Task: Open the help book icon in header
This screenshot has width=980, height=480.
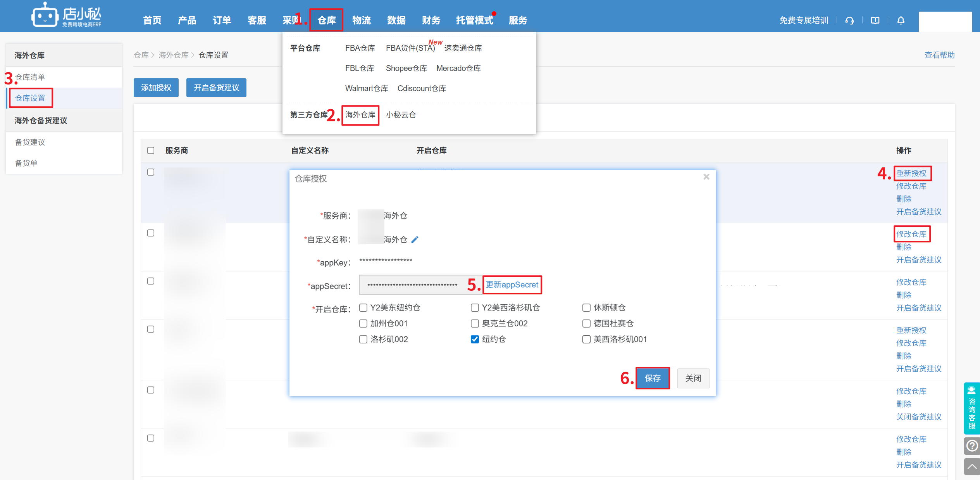Action: (x=875, y=21)
